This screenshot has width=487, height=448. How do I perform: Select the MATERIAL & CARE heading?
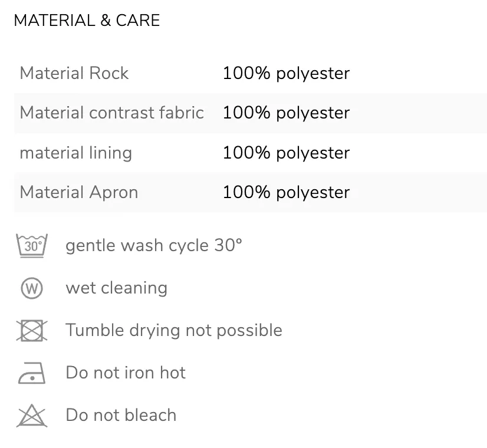tap(87, 21)
